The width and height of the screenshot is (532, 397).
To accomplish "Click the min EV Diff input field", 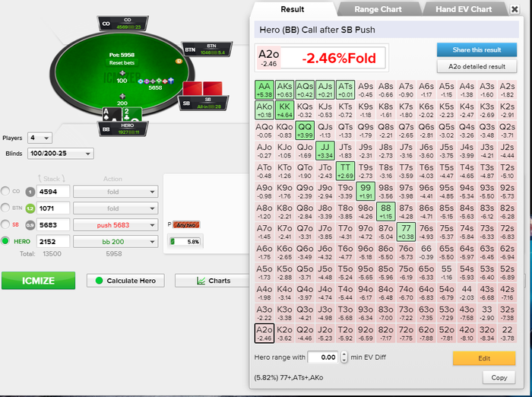I will click(323, 357).
